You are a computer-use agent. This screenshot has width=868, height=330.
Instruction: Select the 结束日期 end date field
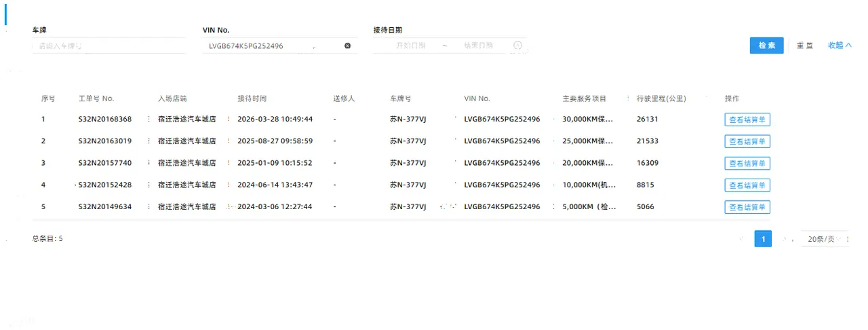point(478,45)
